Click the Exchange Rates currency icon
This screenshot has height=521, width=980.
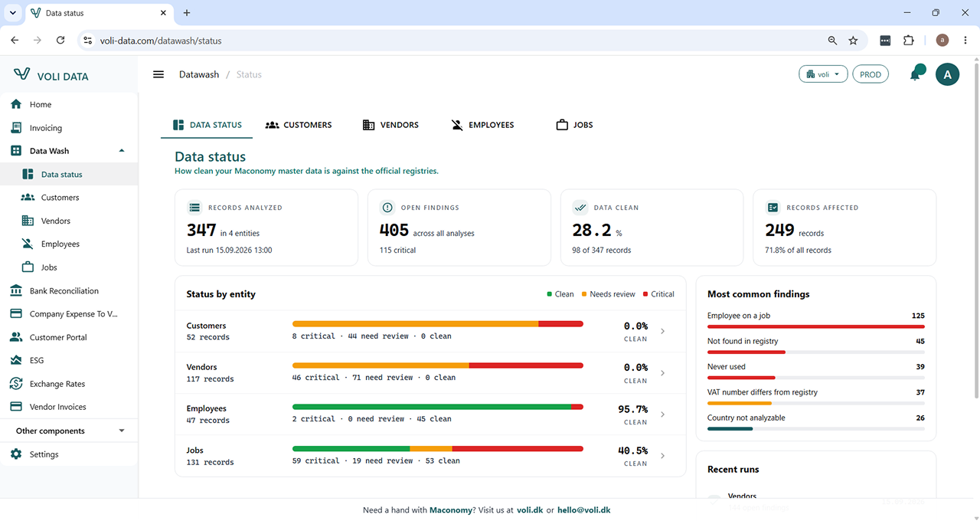(16, 384)
